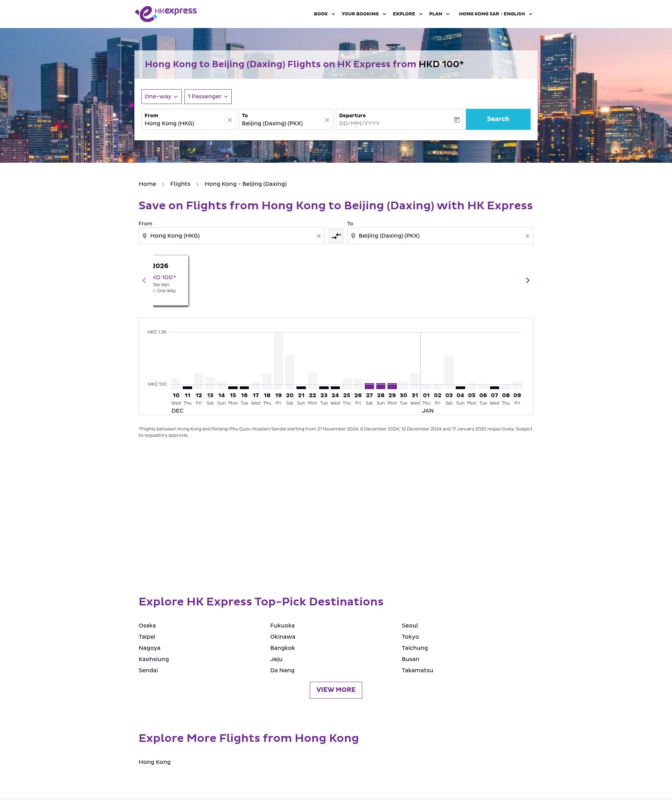Click the origin location pin icon
The height and width of the screenshot is (800, 672).
[145, 236]
